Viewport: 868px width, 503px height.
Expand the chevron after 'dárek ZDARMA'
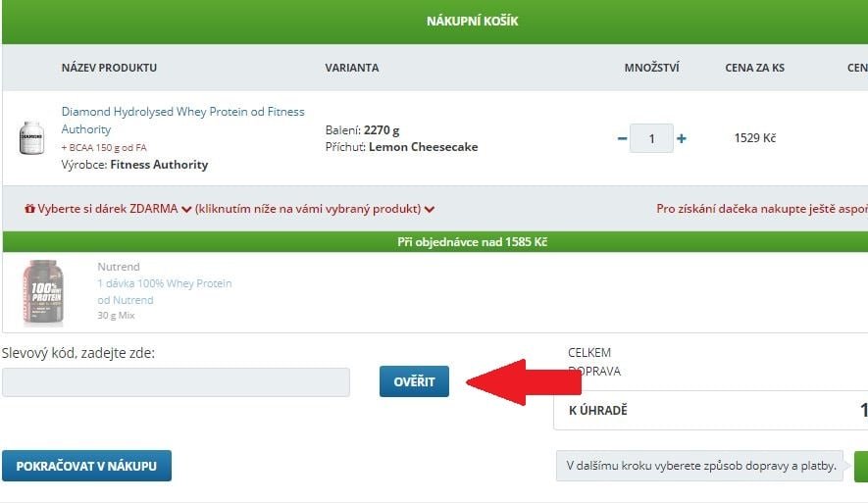coord(186,209)
